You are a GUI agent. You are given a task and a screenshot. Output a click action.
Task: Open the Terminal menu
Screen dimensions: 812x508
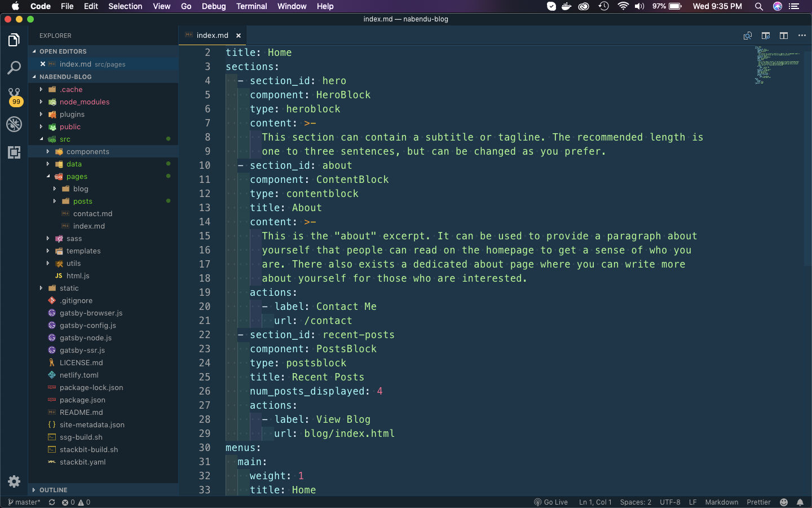pyautogui.click(x=251, y=6)
